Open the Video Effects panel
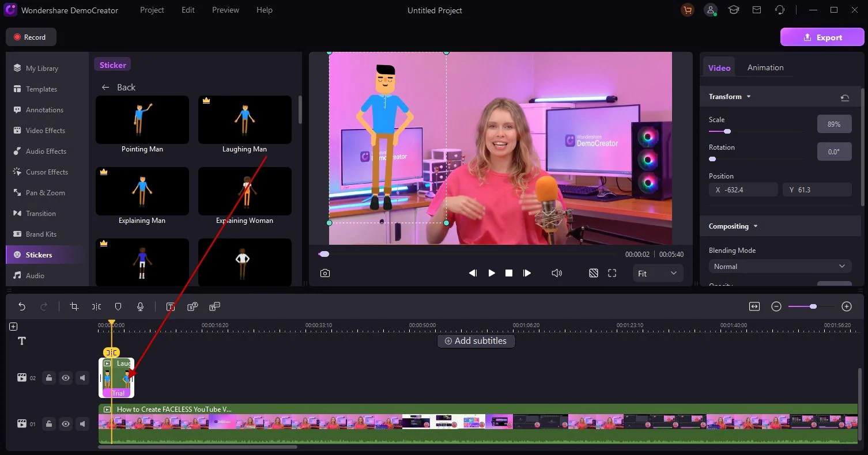 point(46,130)
